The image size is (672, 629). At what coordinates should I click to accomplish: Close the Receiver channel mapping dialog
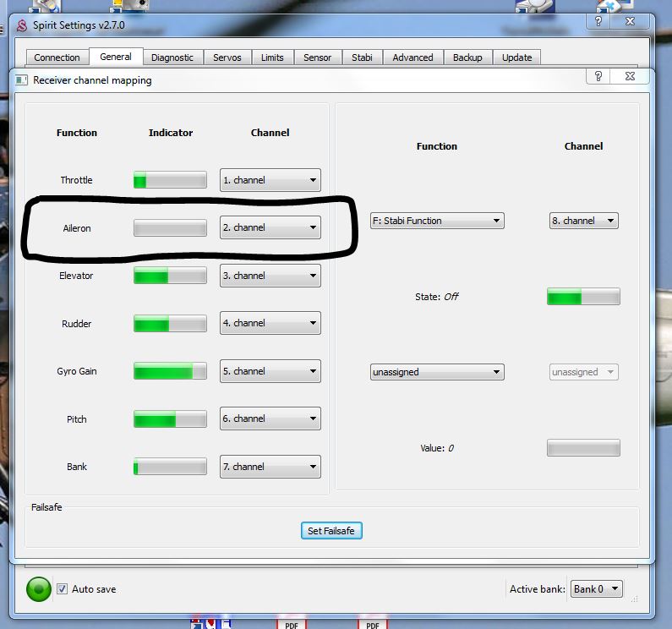tap(630, 76)
